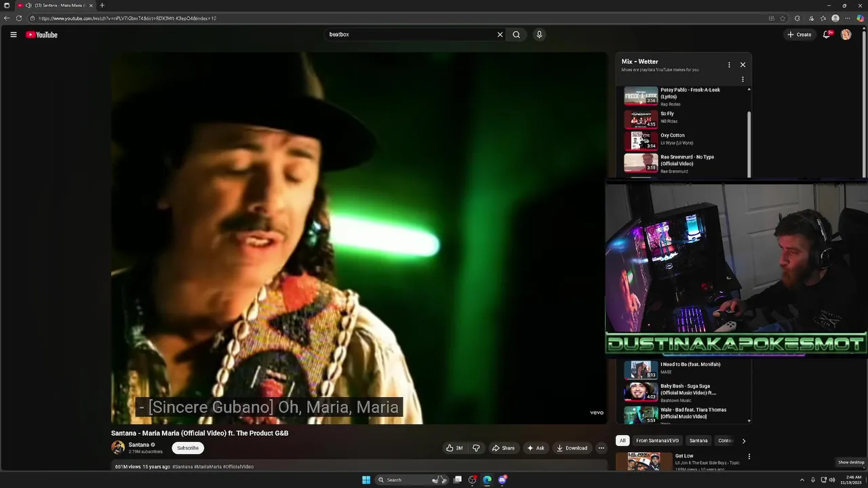Show hidden system tray icons

pos(802,480)
